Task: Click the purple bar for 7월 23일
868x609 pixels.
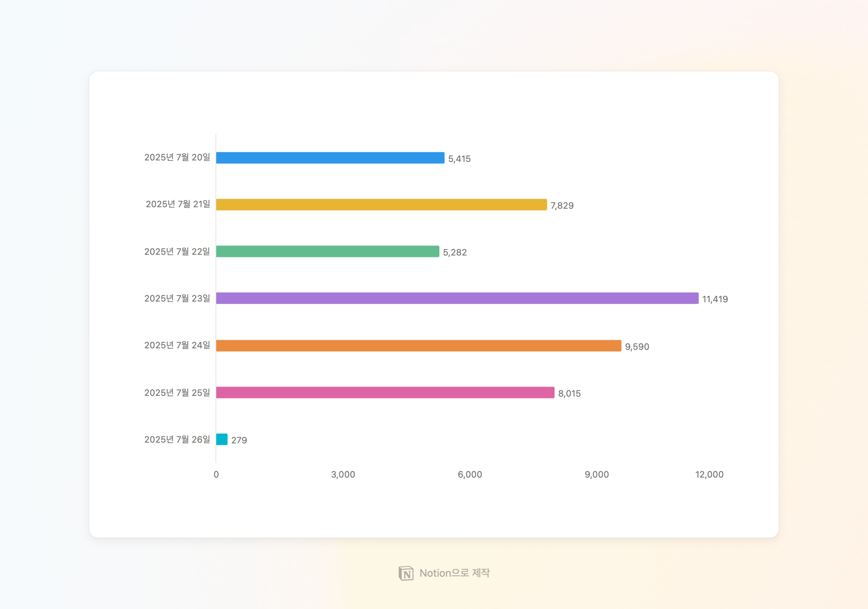Action: 457,299
